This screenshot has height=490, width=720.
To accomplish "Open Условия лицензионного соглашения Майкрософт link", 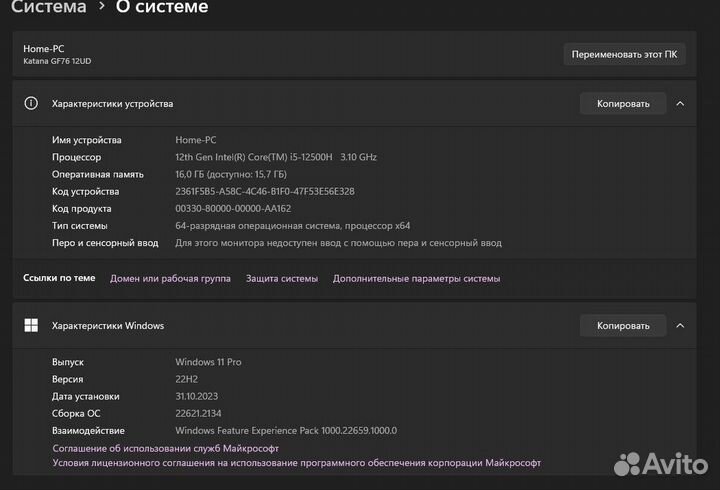I will [297, 463].
